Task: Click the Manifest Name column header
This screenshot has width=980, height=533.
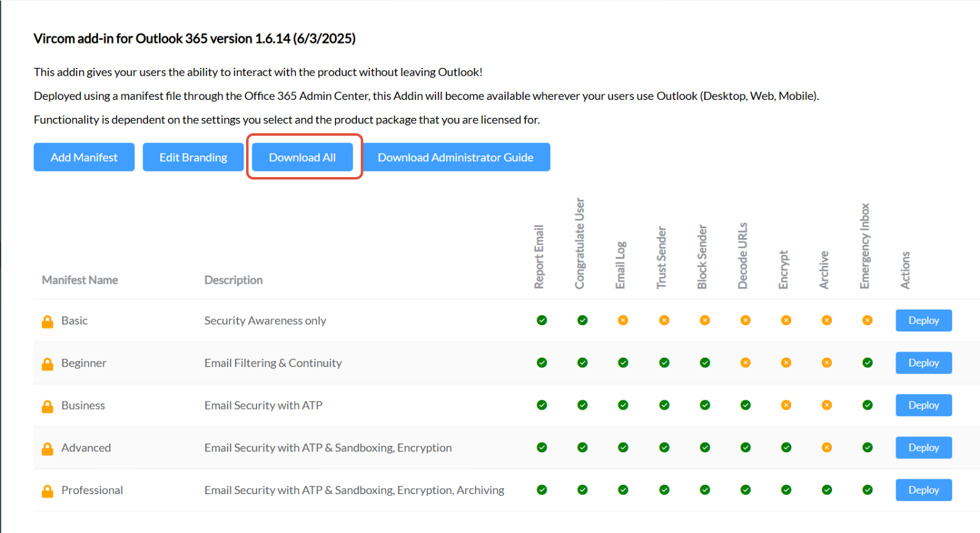Action: tap(80, 280)
